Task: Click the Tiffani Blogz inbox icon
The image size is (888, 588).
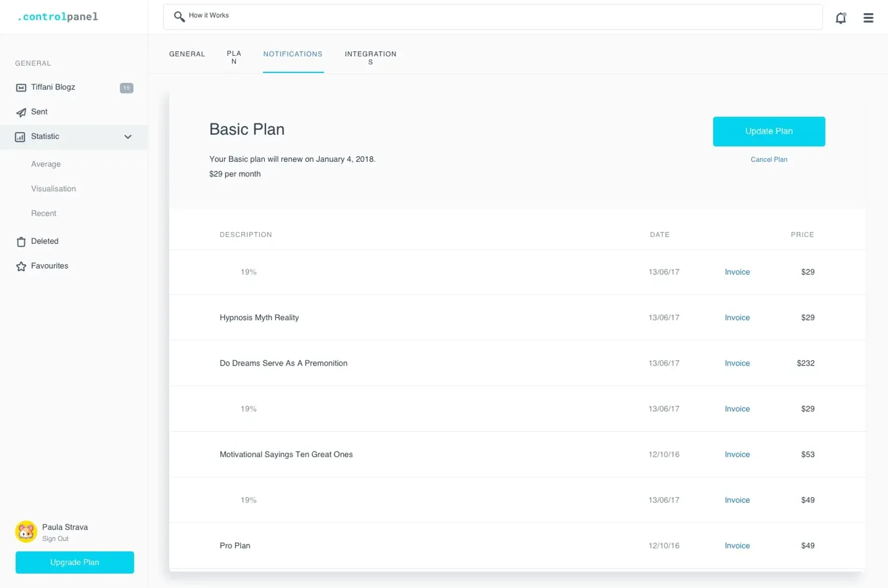Action: [21, 88]
